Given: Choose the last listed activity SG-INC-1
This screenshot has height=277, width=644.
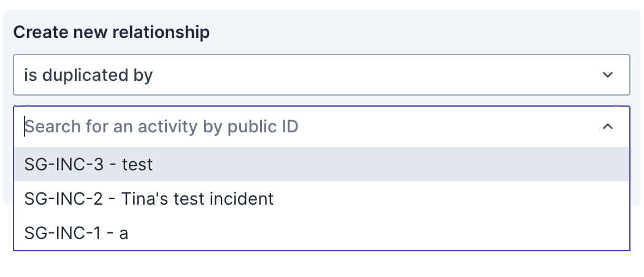Looking at the screenshot, I should coord(77,233).
